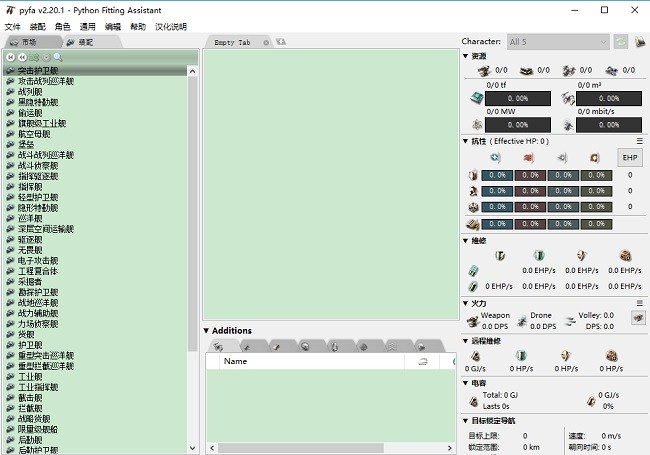The image size is (650, 455).
Task: Click the Weapon DPS turret icon
Action: coord(473,321)
